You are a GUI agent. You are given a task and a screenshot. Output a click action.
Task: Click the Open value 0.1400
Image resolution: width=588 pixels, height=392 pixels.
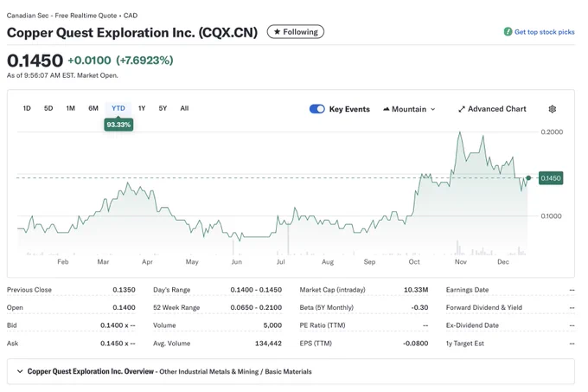pos(124,307)
